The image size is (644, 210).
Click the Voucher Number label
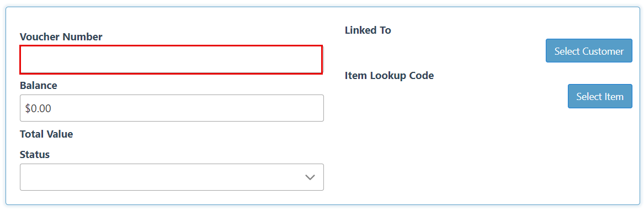point(61,37)
